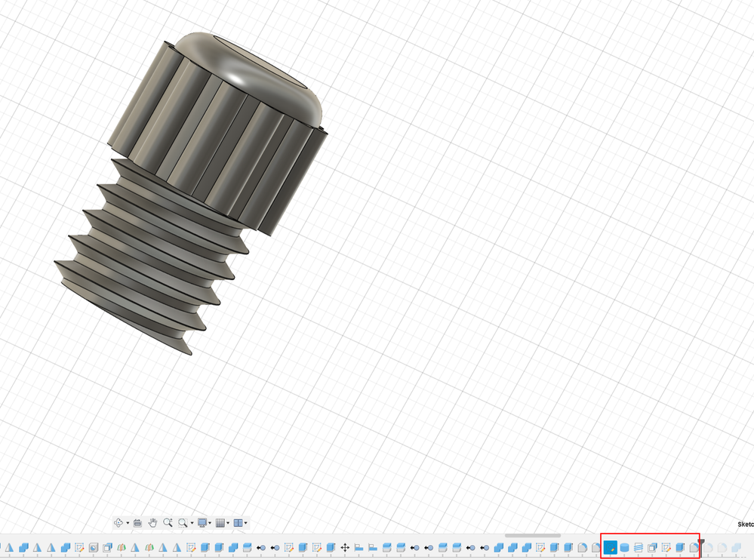Image resolution: width=754 pixels, height=560 pixels.
Task: Click the first faded fillet after rollback marker
Action: (708, 547)
